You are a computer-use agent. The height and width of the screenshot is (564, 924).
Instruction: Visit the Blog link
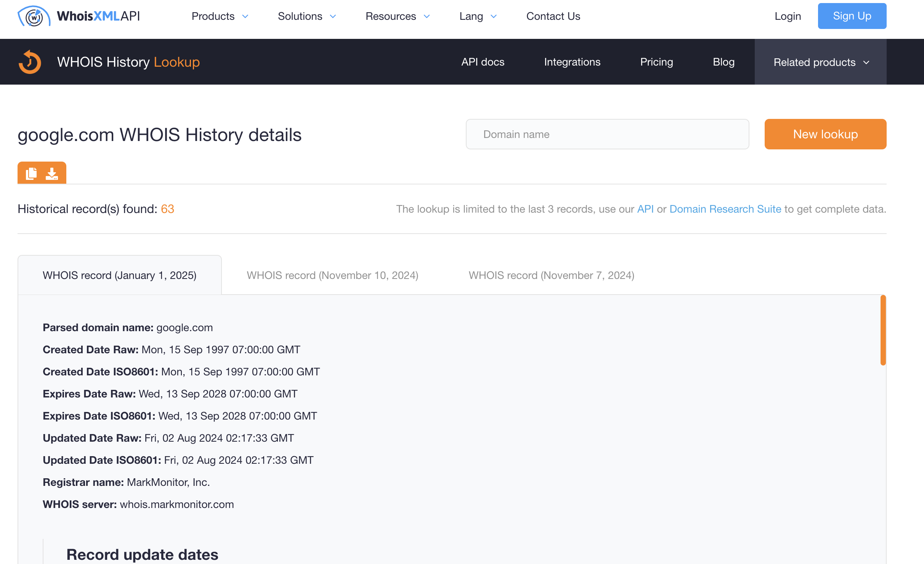tap(723, 62)
